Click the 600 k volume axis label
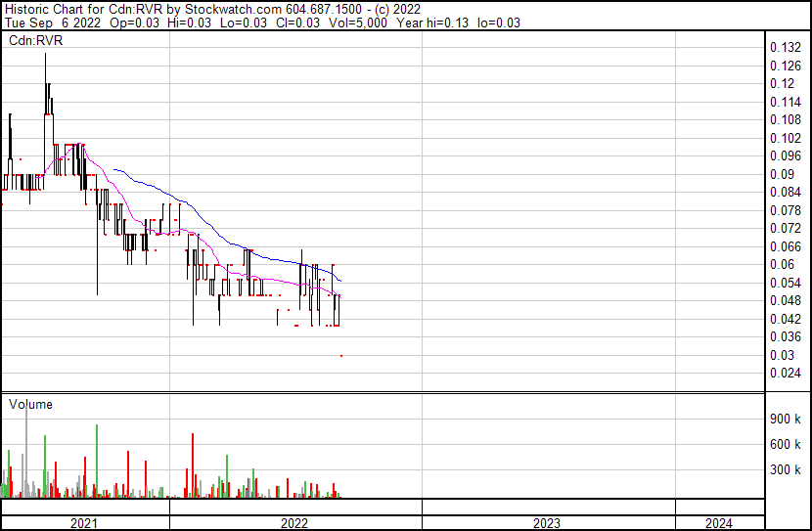 (x=786, y=444)
